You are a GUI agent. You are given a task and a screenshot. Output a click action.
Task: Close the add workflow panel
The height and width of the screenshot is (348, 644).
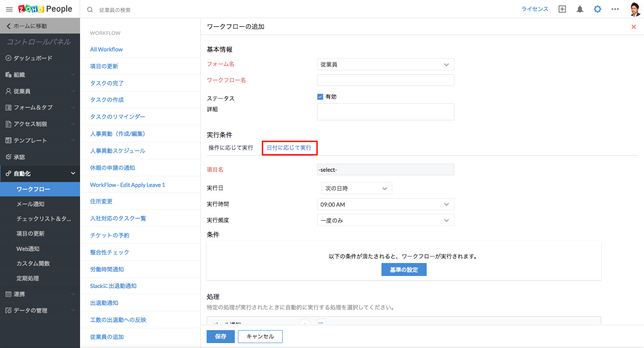click(633, 27)
